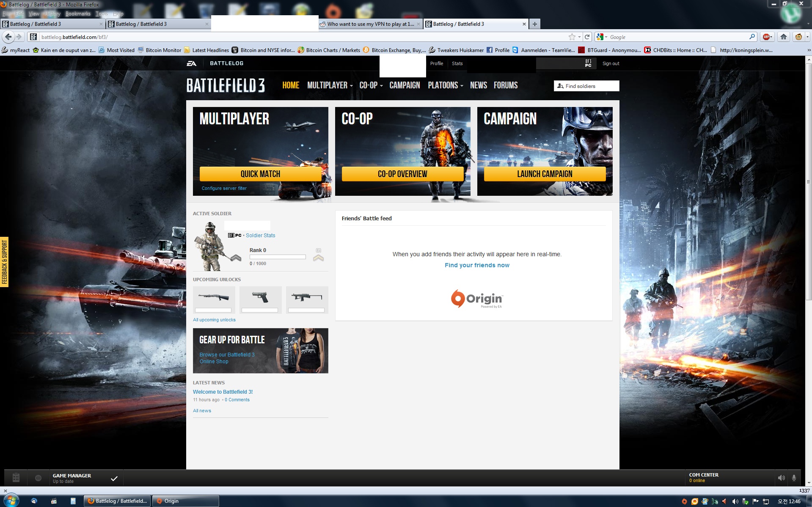Click the Action Center flag tray icon
The width and height of the screenshot is (812, 507).
click(756, 502)
